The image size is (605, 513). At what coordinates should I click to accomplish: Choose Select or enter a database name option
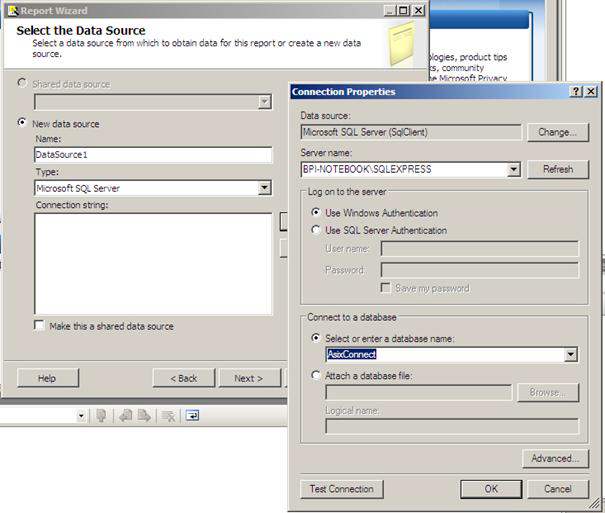316,338
